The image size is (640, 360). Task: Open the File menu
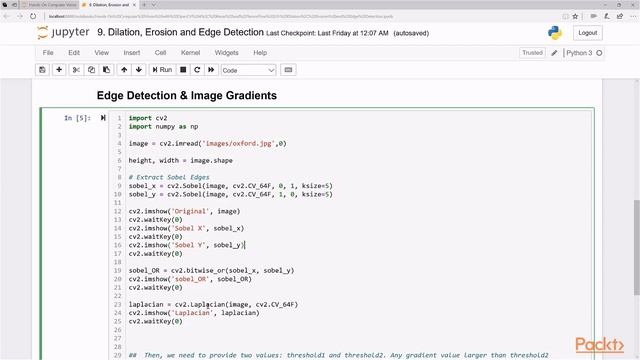(48, 53)
